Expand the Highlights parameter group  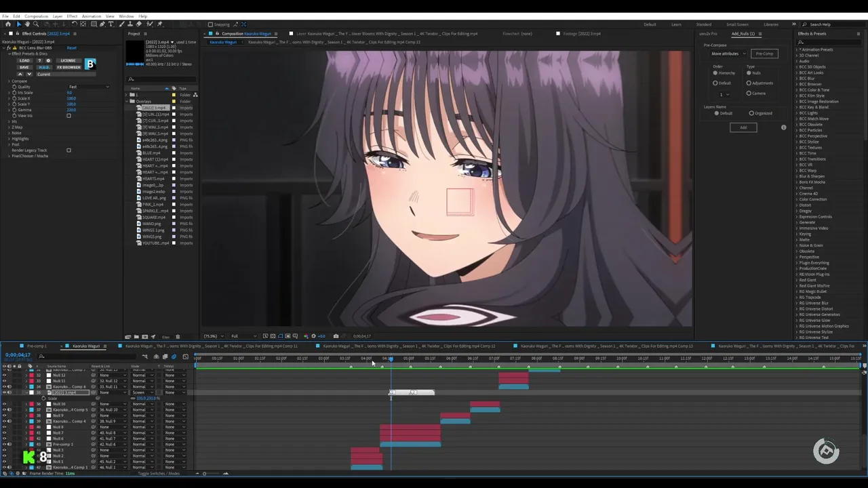point(9,139)
